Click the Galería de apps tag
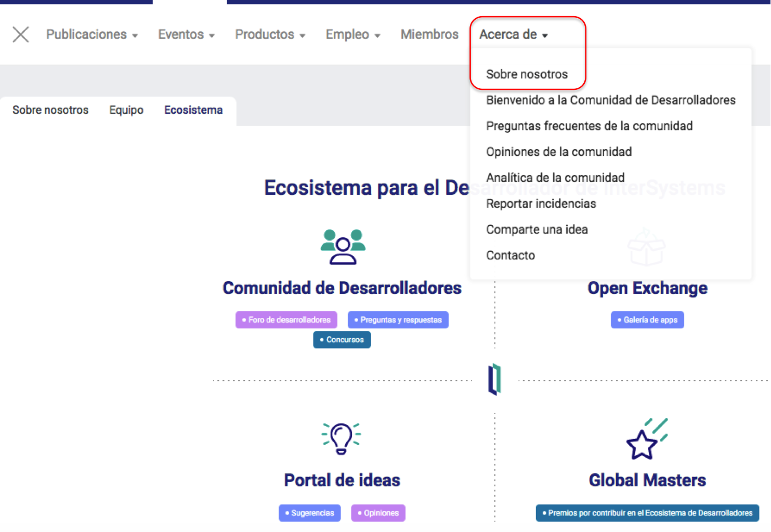771x532 pixels. click(x=647, y=320)
